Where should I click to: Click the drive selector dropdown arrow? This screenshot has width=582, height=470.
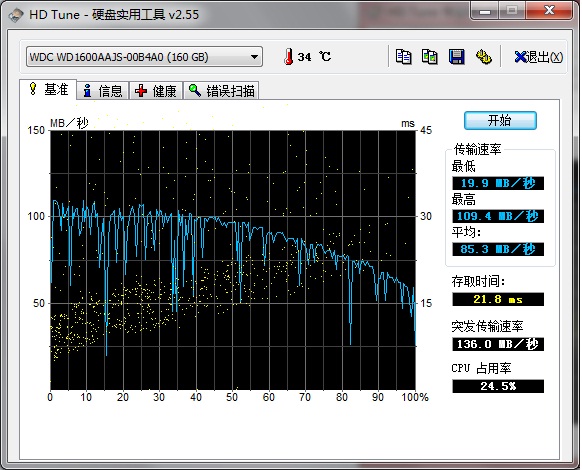[x=254, y=57]
